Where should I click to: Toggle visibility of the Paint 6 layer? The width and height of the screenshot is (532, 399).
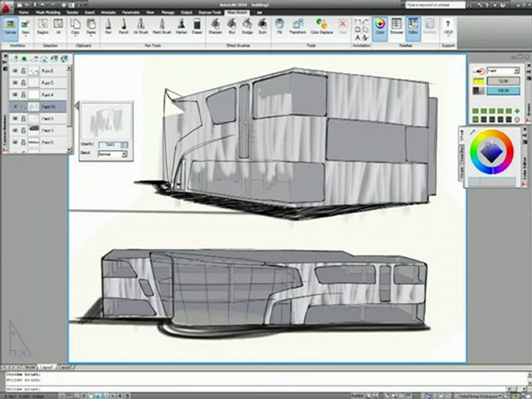coord(15,71)
